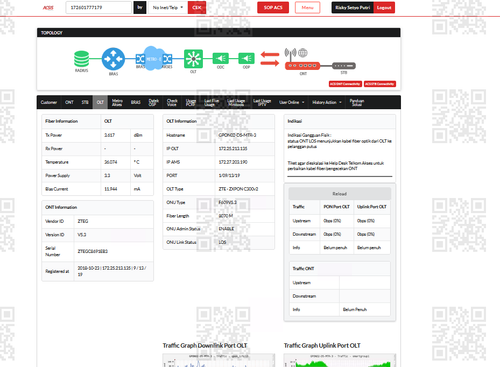Click the Indikasi Gangguan Fisik message
Viewport: 500px width, 367px height.
point(339,141)
